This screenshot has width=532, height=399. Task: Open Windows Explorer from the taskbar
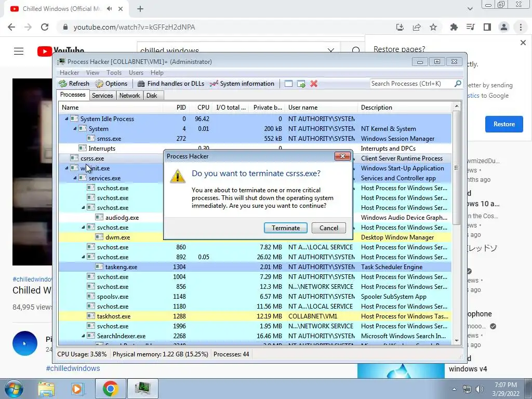click(46, 389)
